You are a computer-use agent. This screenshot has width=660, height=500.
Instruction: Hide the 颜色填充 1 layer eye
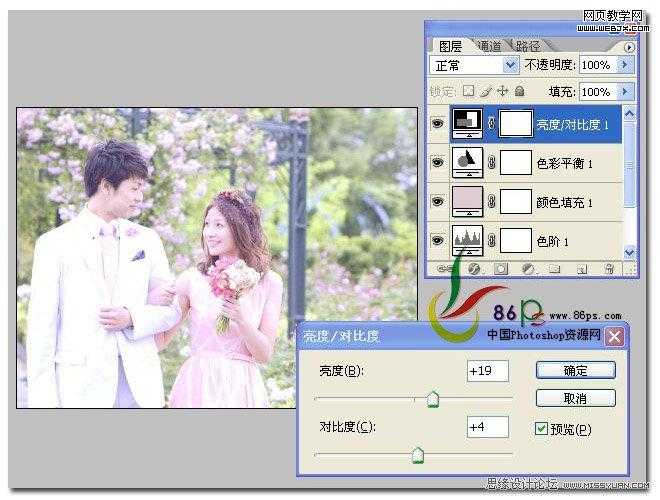pyautogui.click(x=438, y=201)
